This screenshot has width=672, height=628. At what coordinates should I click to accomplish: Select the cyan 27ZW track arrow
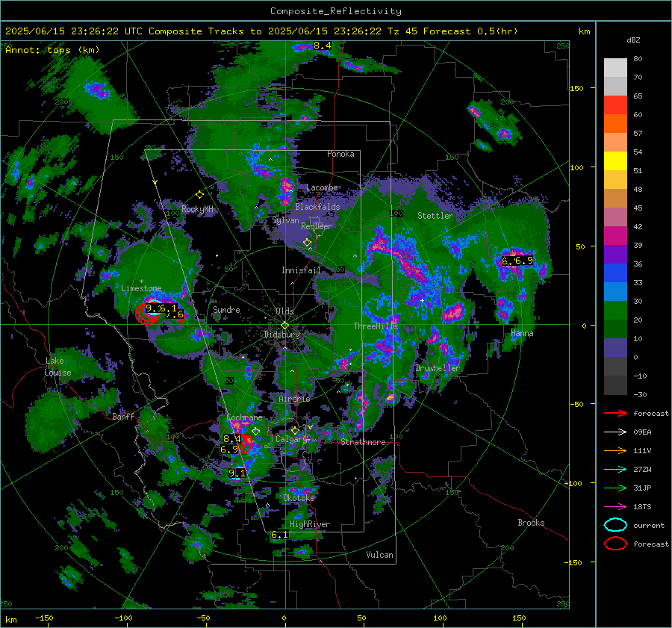tap(615, 470)
